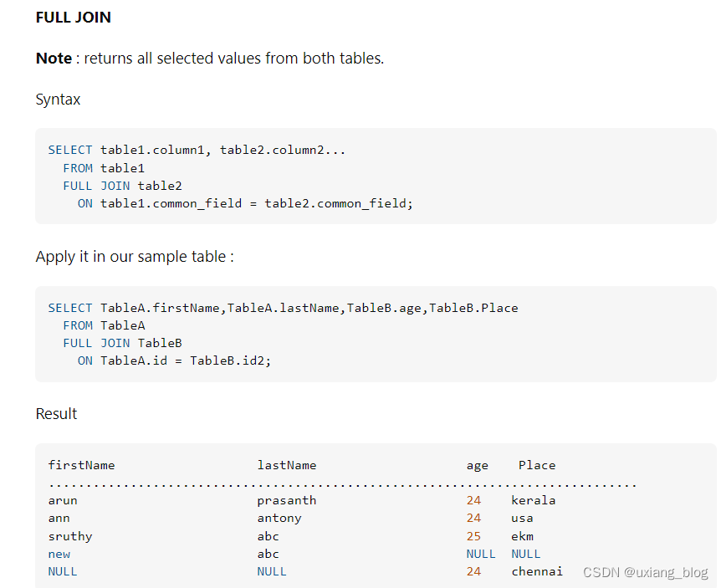Click the 'prasanth' cell in results
Image resolution: width=721 pixels, height=588 pixels.
point(287,501)
